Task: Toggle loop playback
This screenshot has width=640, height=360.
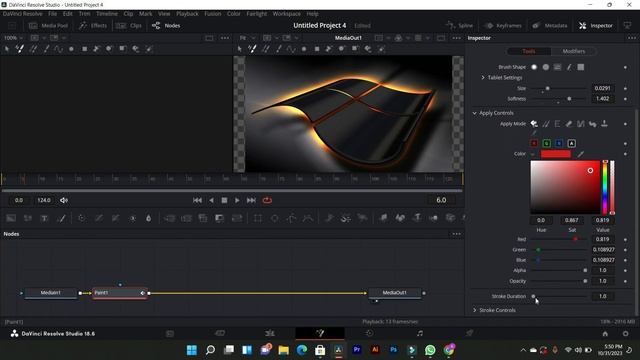Action: tap(267, 200)
